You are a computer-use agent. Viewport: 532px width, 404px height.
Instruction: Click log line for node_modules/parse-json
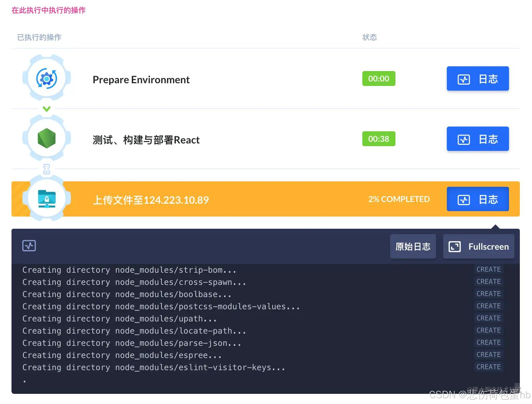[x=132, y=343]
